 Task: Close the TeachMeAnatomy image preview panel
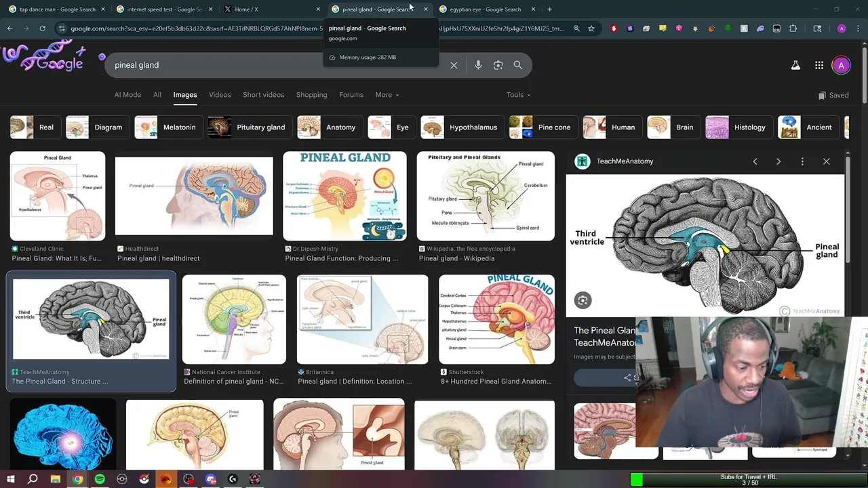tap(826, 161)
